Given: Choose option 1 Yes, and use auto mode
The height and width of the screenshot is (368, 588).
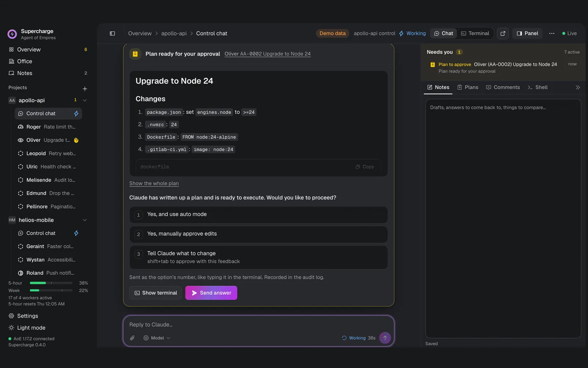Looking at the screenshot, I should point(259,215).
